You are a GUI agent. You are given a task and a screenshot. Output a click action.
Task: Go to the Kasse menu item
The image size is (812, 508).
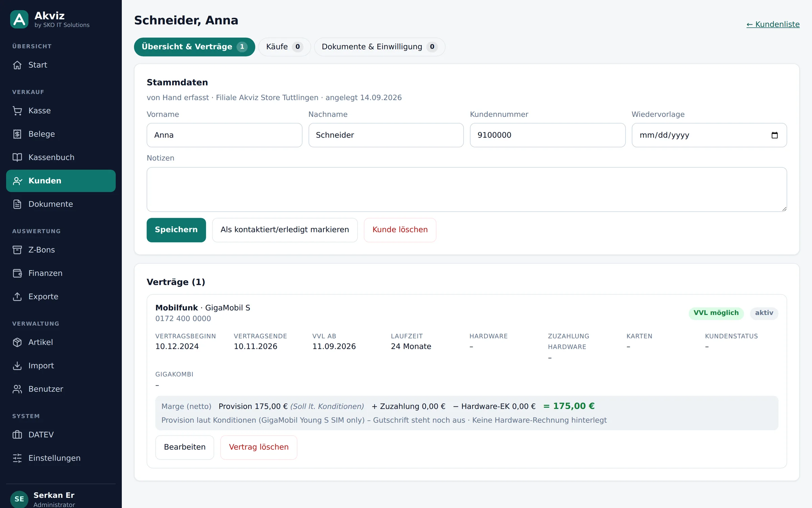(61, 110)
